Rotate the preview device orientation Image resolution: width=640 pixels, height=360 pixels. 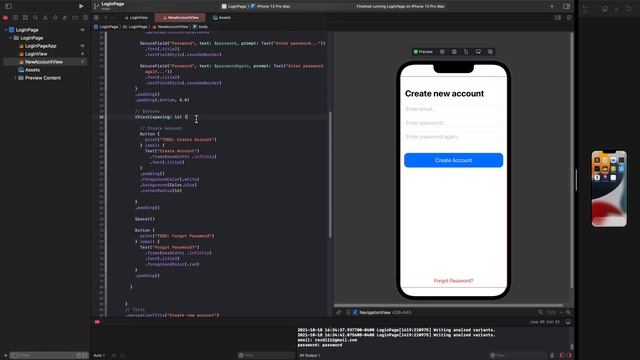point(466,52)
